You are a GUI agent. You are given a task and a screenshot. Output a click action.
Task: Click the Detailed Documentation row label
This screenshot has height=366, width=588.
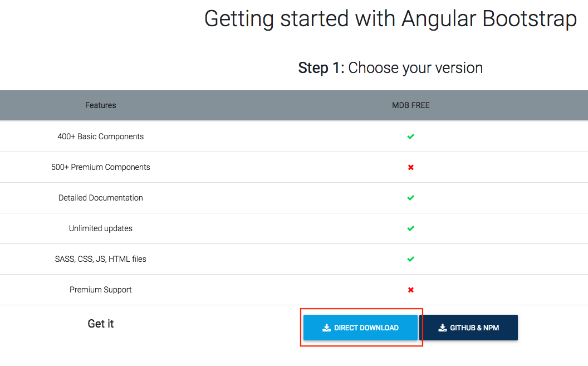pyautogui.click(x=100, y=198)
